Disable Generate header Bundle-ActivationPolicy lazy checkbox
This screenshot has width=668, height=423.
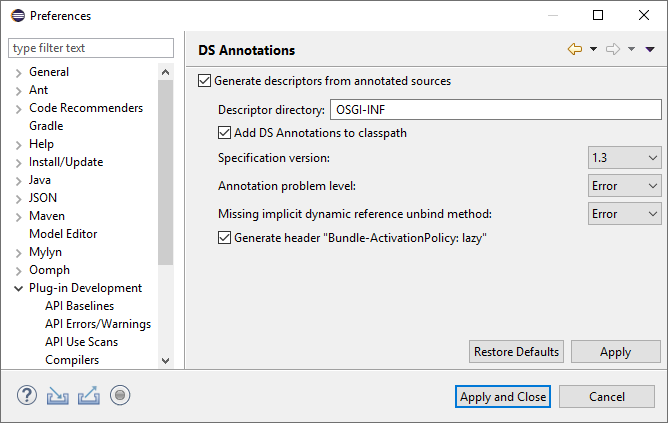(225, 237)
